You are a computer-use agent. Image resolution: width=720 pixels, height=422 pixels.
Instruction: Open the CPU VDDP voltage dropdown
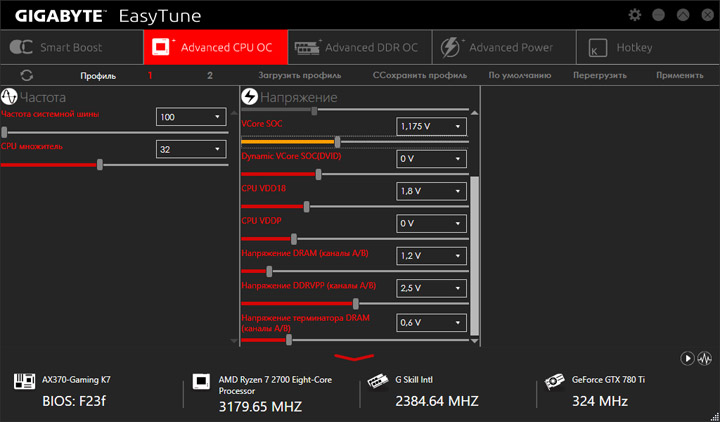(431, 224)
